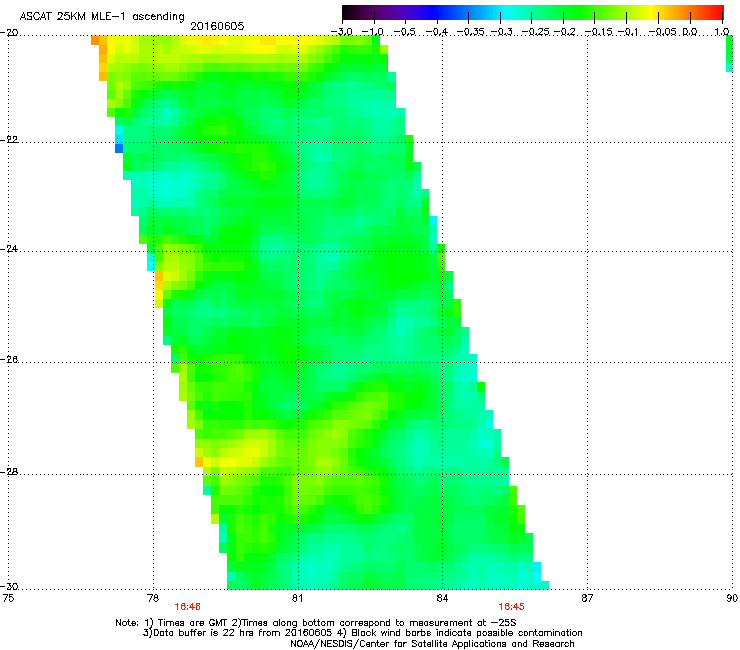Click latitude axis label -30
The width and height of the screenshot is (740, 650).
coord(9,586)
